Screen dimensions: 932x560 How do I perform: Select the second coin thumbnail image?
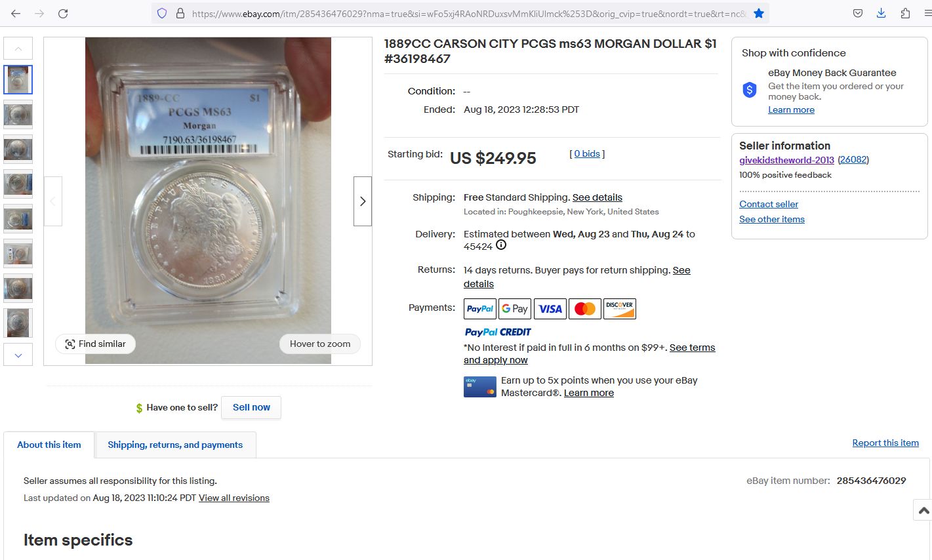(18, 115)
